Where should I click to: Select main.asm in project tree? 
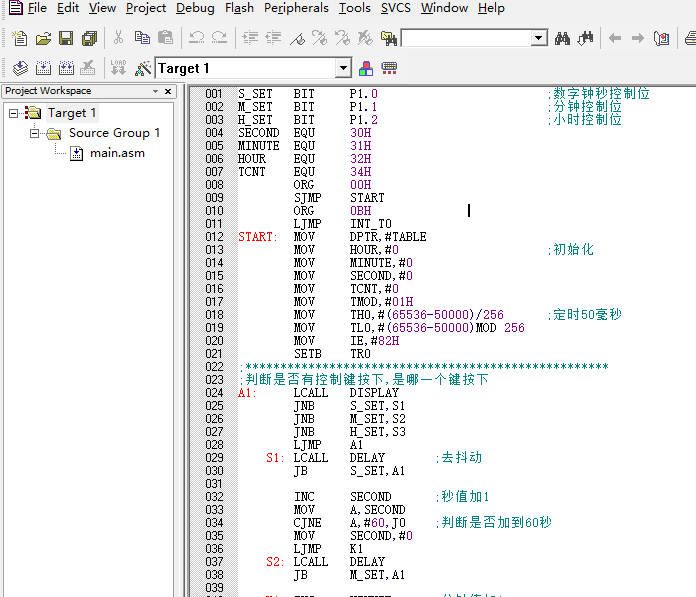tap(117, 153)
